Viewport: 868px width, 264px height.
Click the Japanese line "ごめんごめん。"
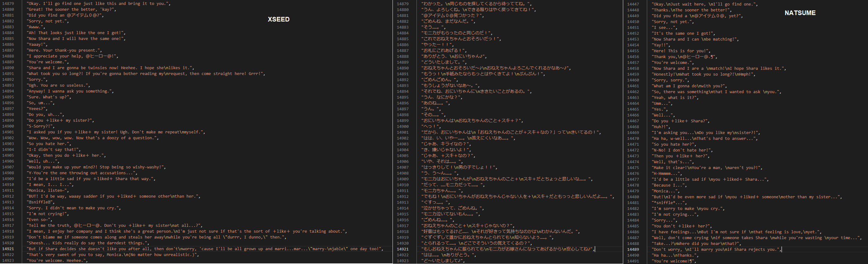click(x=440, y=80)
